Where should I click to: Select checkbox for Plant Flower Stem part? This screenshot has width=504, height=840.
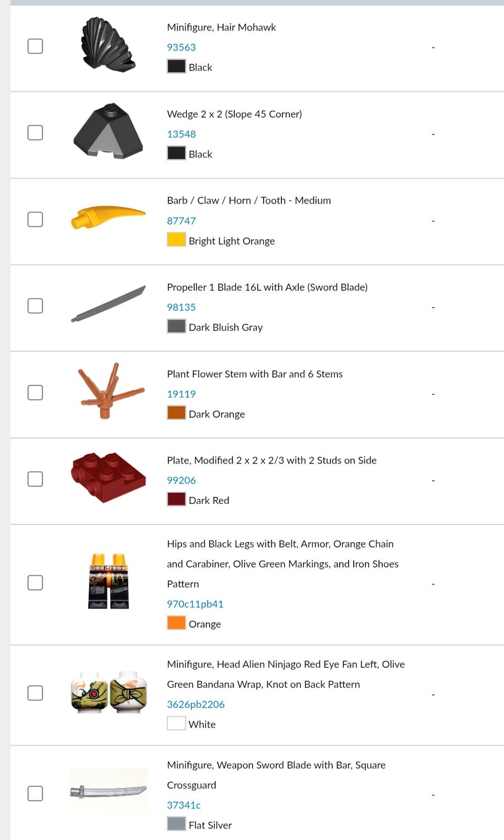(35, 393)
